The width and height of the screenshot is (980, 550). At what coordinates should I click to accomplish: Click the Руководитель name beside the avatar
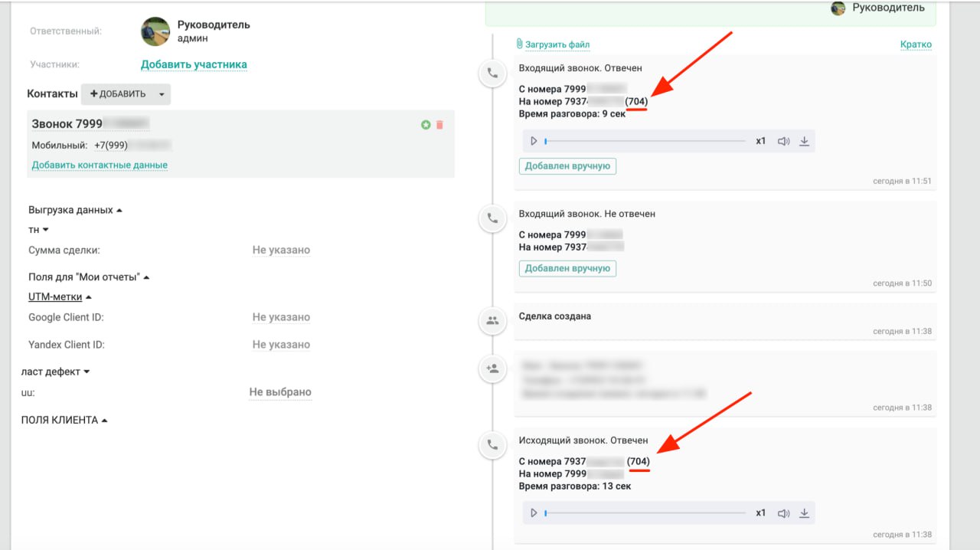coord(214,25)
